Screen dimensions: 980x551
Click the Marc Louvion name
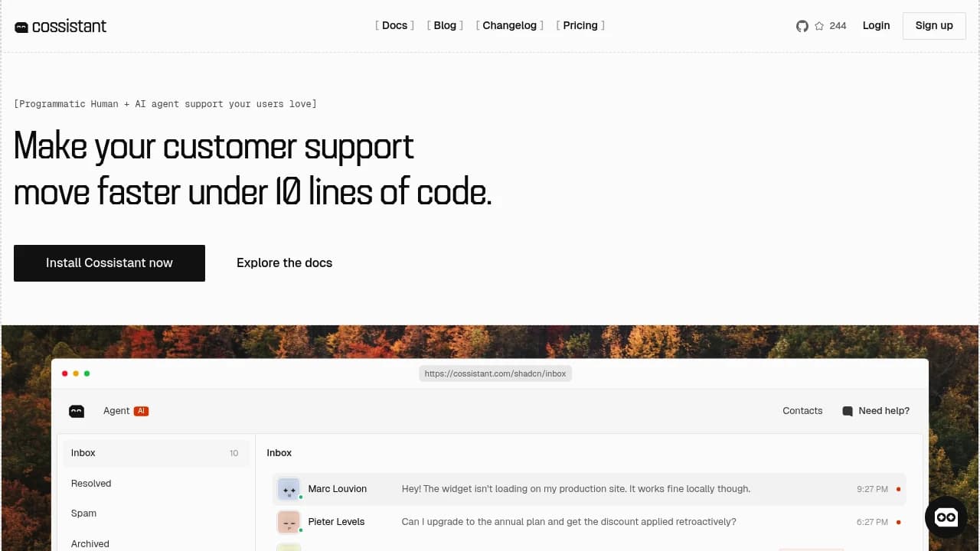338,489
